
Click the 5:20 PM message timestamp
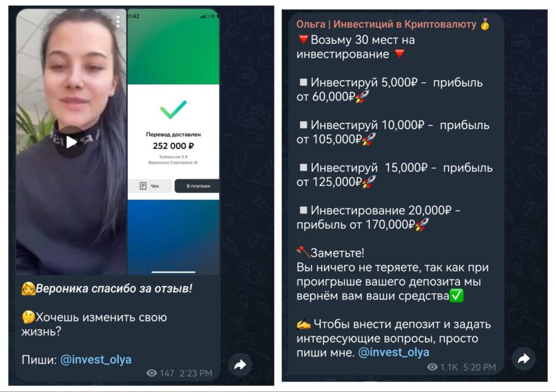click(479, 367)
